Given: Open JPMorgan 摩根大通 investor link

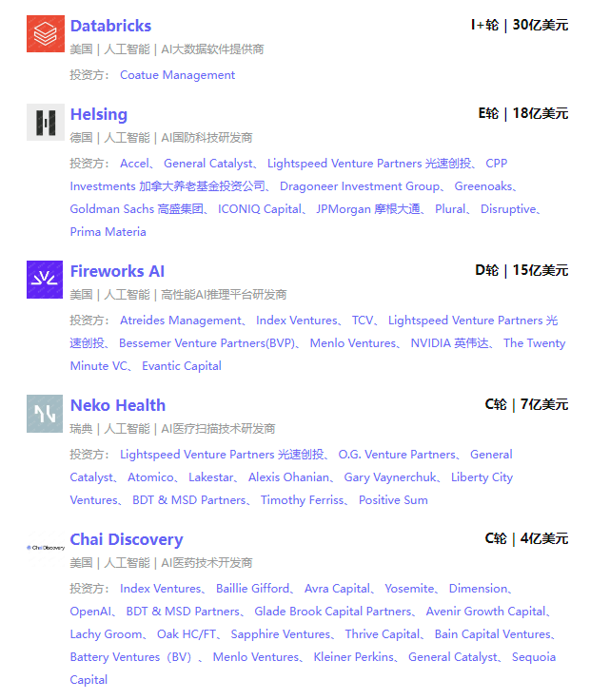Looking at the screenshot, I should point(368,209).
